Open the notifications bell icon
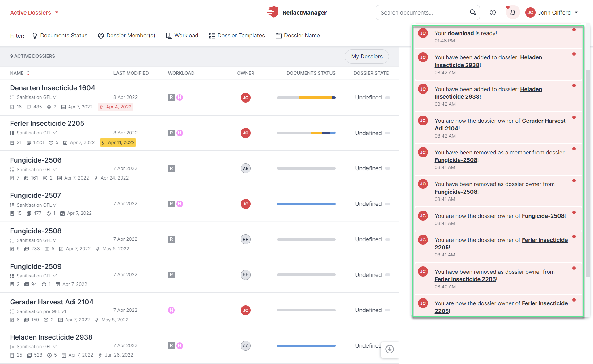593x364 pixels. click(513, 12)
